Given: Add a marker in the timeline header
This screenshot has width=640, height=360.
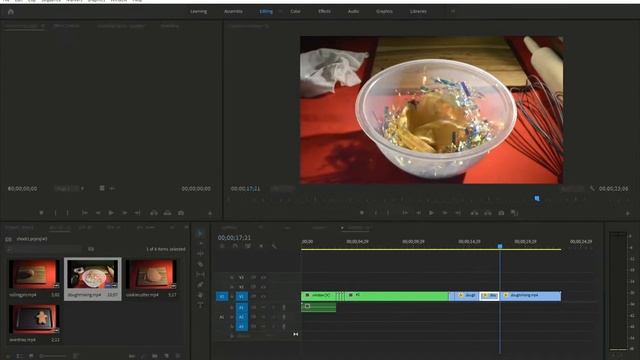Looking at the screenshot, I should coord(261,246).
